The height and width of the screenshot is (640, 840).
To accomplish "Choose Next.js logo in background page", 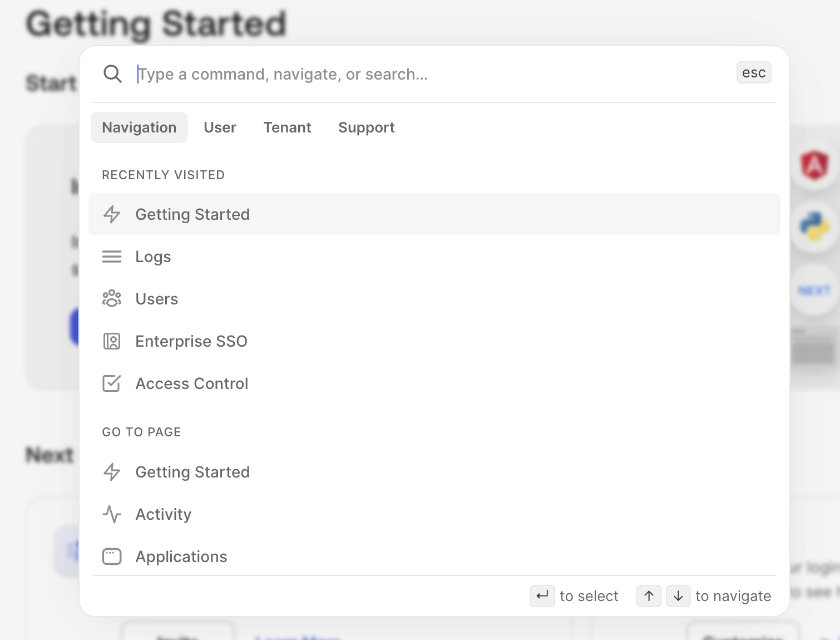I will [x=814, y=291].
